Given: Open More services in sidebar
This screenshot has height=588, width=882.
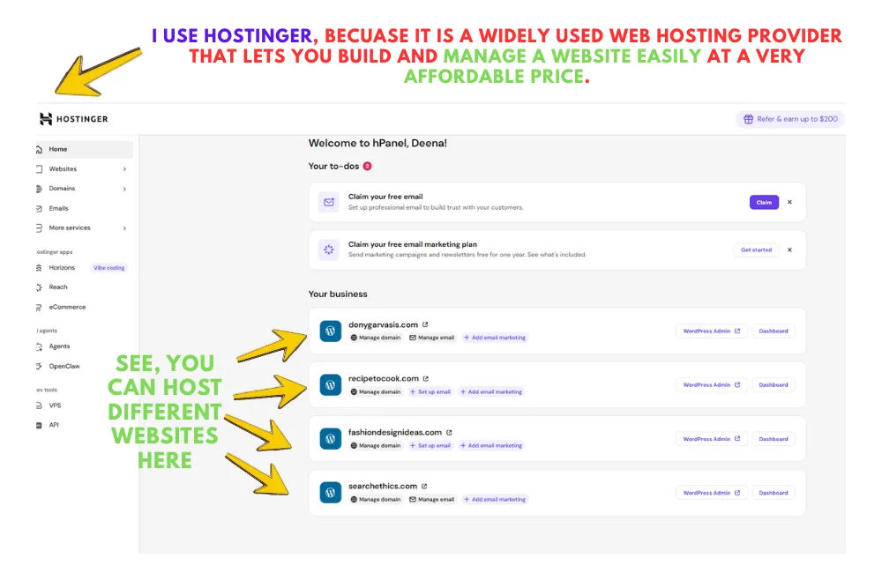Looking at the screenshot, I should click(x=85, y=227).
